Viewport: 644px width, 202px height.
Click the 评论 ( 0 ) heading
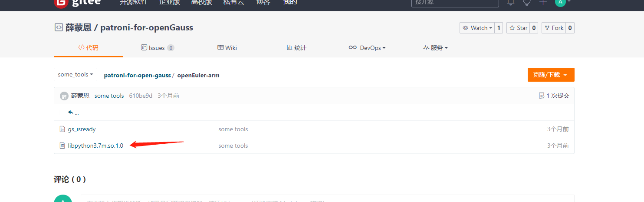pos(70,179)
